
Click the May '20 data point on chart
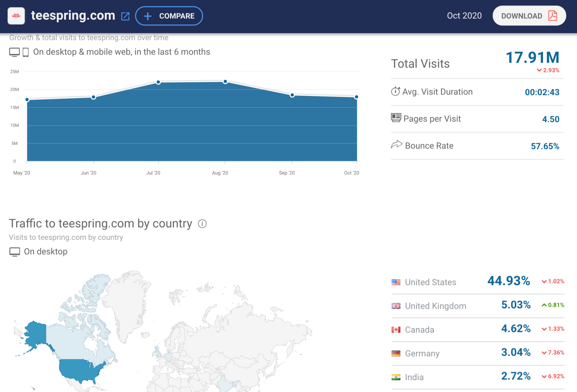click(x=27, y=100)
